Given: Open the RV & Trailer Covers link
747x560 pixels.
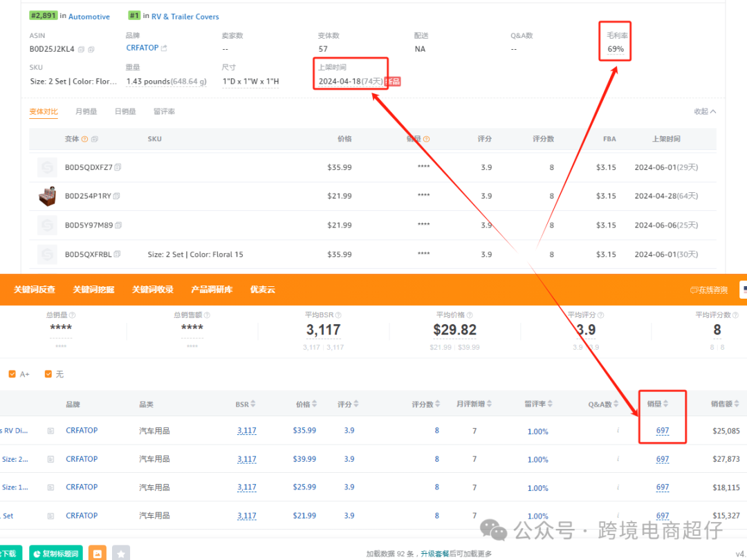Looking at the screenshot, I should [x=185, y=17].
